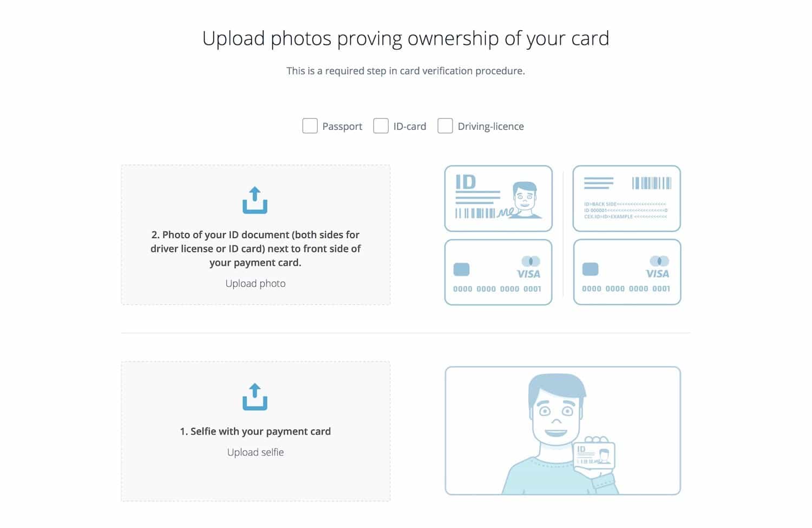Screen dimensions: 812x528
Task: Click the small ID card held in selfie illustration
Action: point(594,455)
